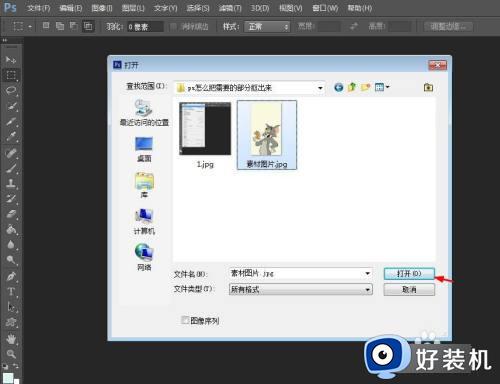Image resolution: width=500 pixels, height=384 pixels.
Task: Open Network (网络) location in sidebar
Action: 144,257
